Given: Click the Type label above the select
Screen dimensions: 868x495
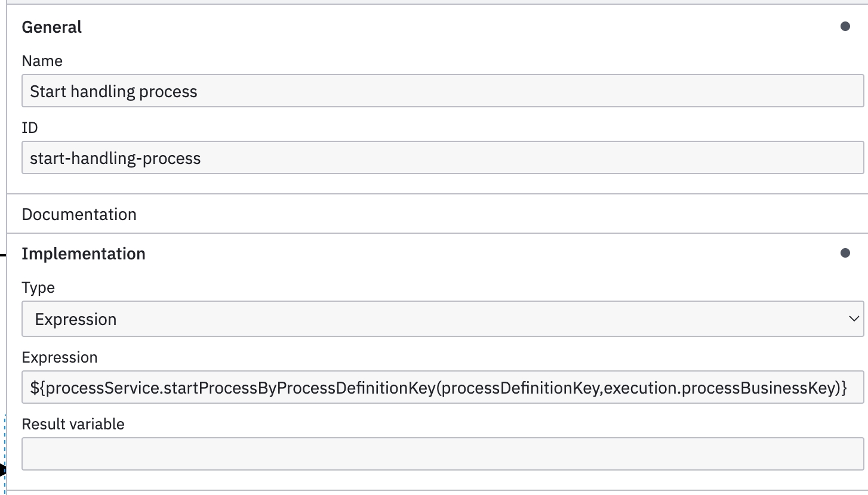Looking at the screenshot, I should [x=38, y=287].
